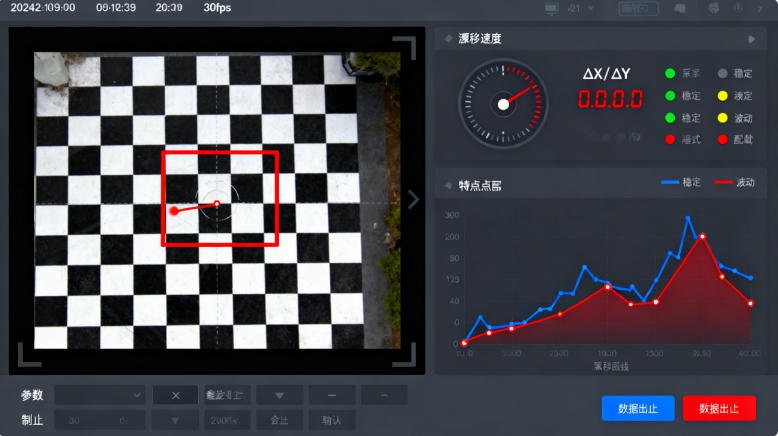
Task: Toggle the gray 稳定 status indicator
Action: click(722, 74)
